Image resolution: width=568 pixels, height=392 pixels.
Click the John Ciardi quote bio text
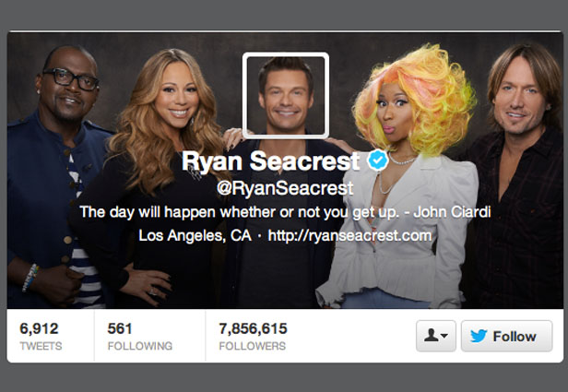pyautogui.click(x=285, y=212)
